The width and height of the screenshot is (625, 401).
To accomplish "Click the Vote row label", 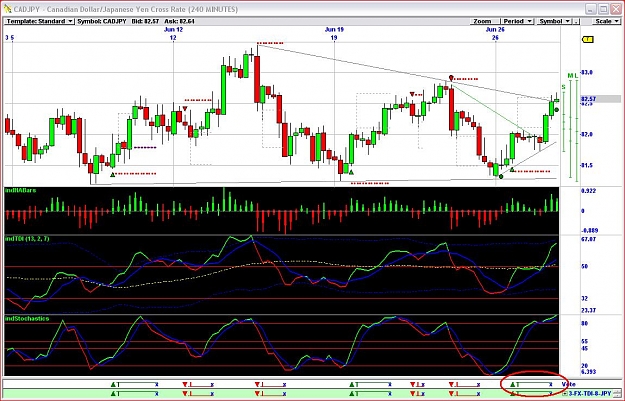I will (569, 384).
